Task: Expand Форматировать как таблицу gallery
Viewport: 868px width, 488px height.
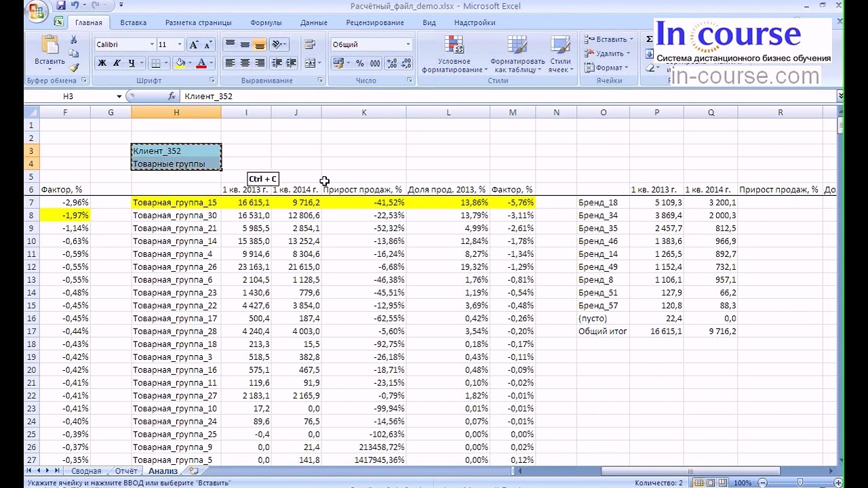Action: click(517, 54)
